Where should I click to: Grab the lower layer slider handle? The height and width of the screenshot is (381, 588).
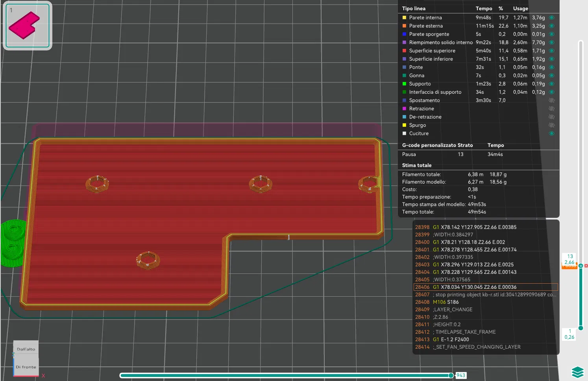[x=581, y=328]
